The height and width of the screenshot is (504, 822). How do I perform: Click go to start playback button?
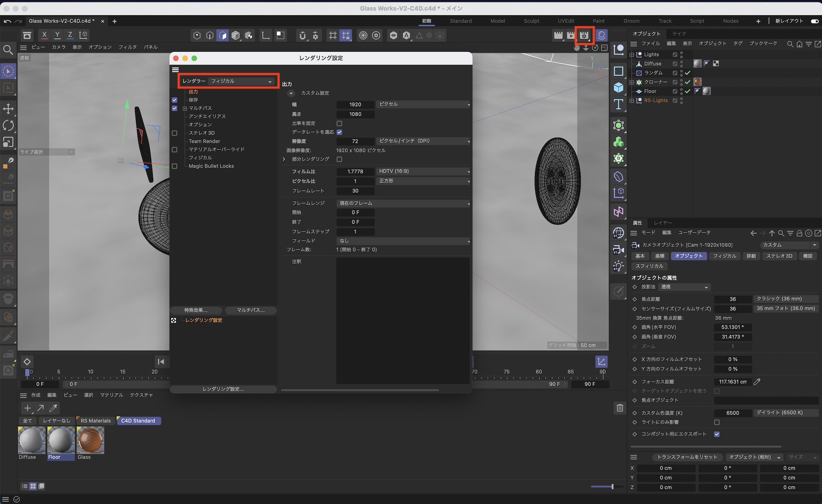coord(161,362)
